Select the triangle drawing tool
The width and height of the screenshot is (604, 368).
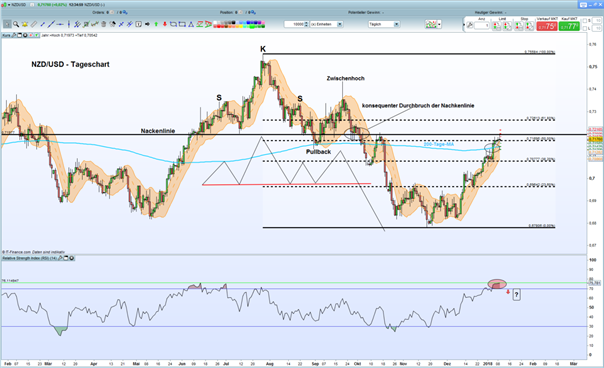tap(191, 24)
